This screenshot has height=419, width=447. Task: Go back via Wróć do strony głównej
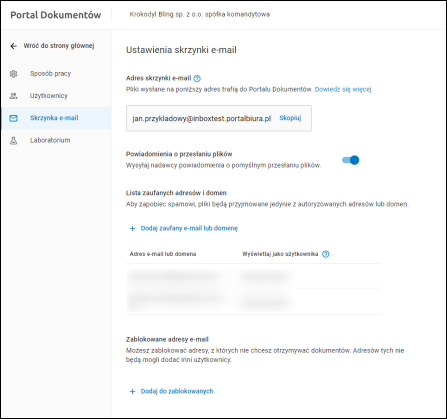tap(52, 46)
